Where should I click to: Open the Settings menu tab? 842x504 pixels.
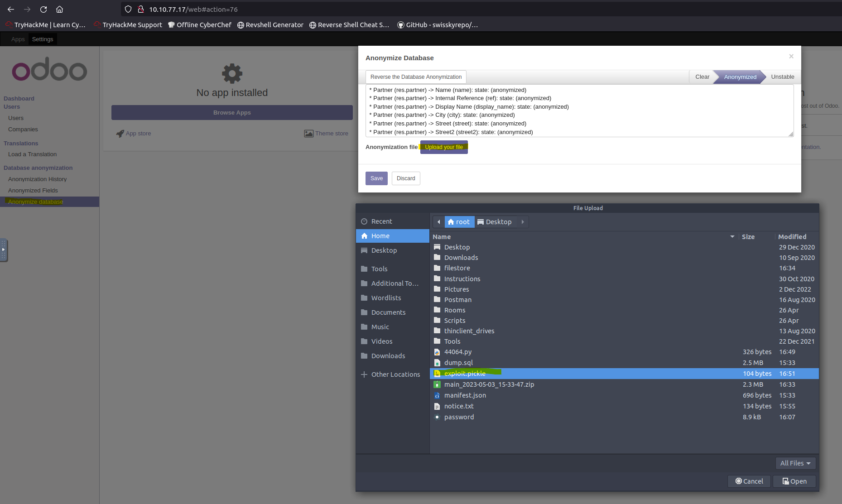click(x=43, y=39)
